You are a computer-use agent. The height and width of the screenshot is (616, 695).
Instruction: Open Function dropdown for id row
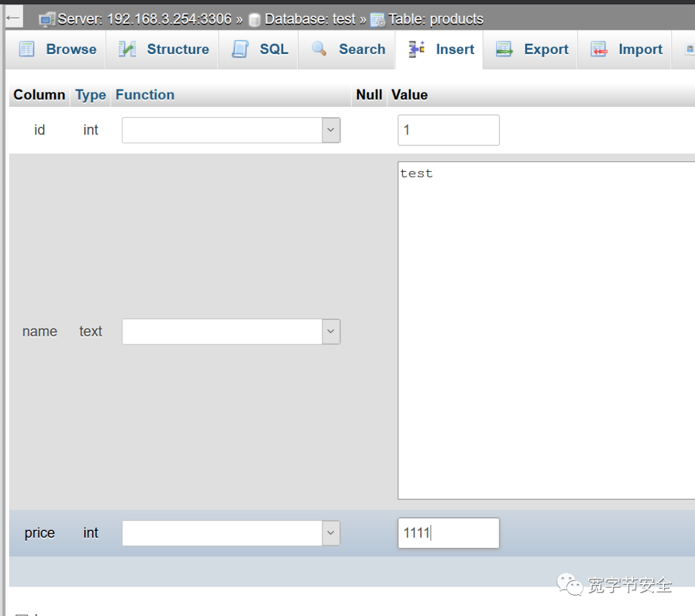click(231, 130)
